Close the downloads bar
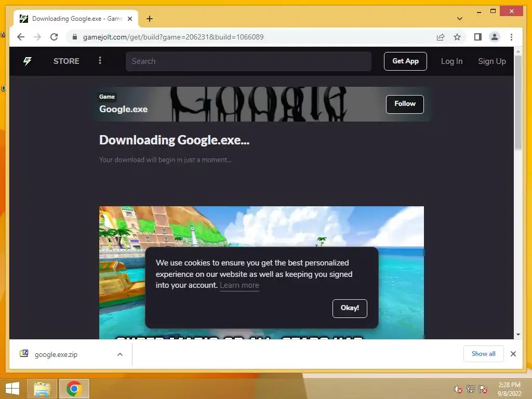 513,354
